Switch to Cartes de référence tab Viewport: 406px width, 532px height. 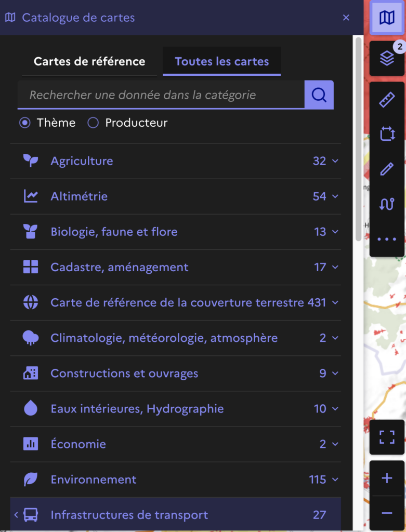(x=89, y=61)
